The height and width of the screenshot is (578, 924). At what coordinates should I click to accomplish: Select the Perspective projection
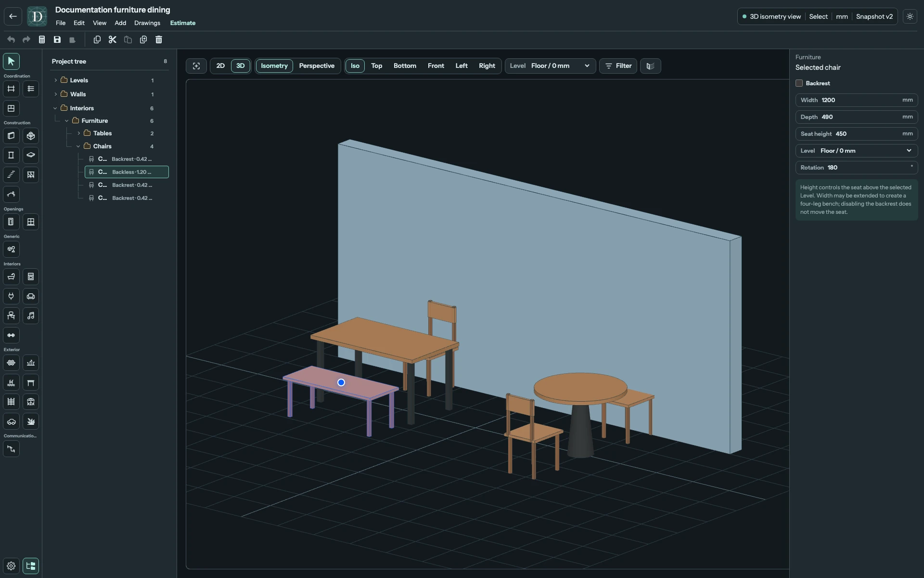tap(317, 66)
